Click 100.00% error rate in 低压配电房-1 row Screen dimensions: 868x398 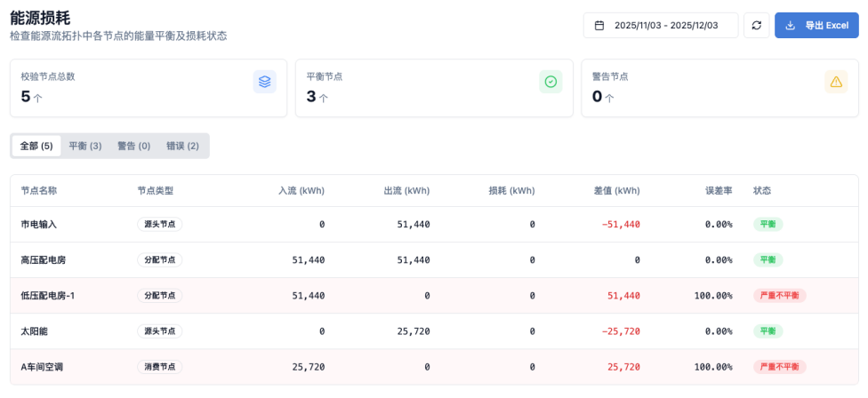coord(713,296)
